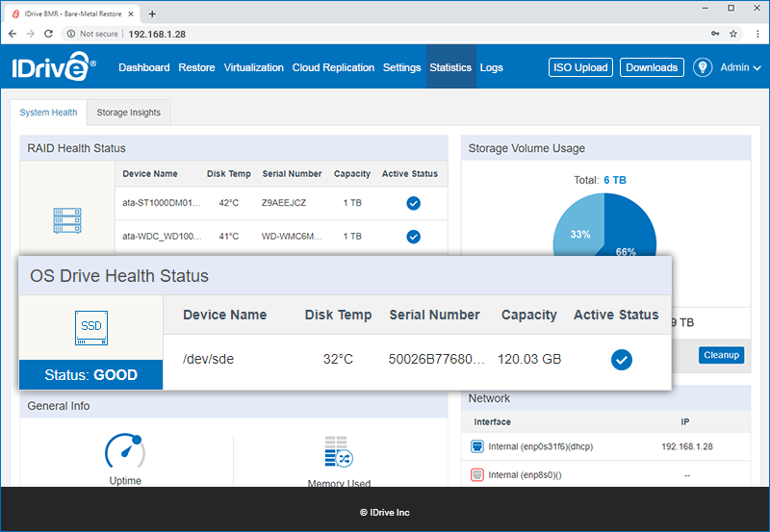Click the Internal (enp0s31f6)(dhcp) interface name
This screenshot has height=532, width=770.
(x=541, y=446)
